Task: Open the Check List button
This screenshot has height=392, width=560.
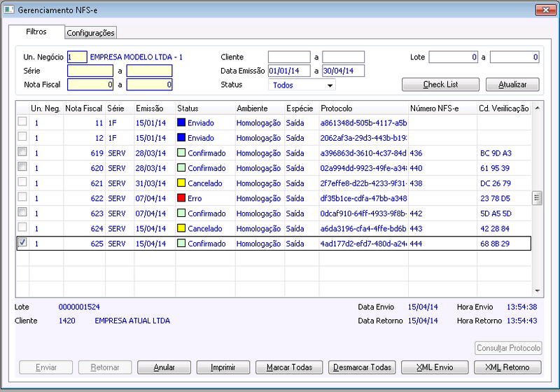Action: tap(441, 85)
